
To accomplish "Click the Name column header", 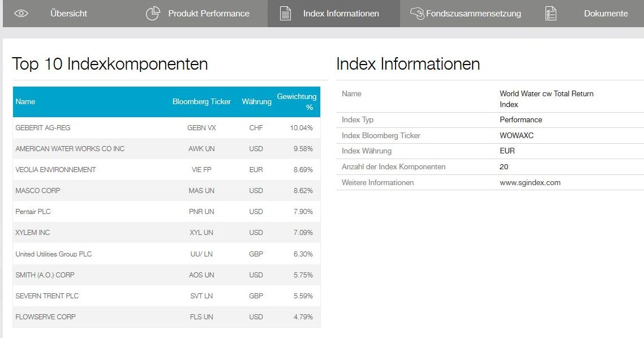I will [x=25, y=102].
